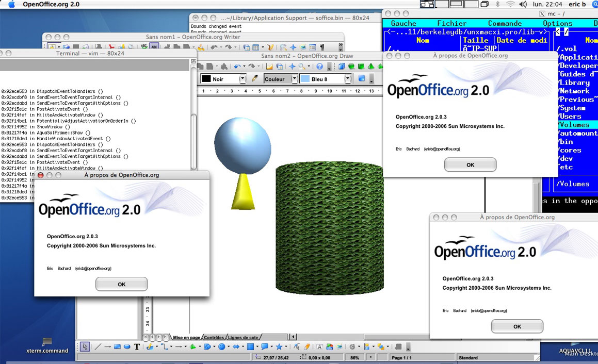Click the Rotate tool icon
598x364 pixels.
click(352, 346)
